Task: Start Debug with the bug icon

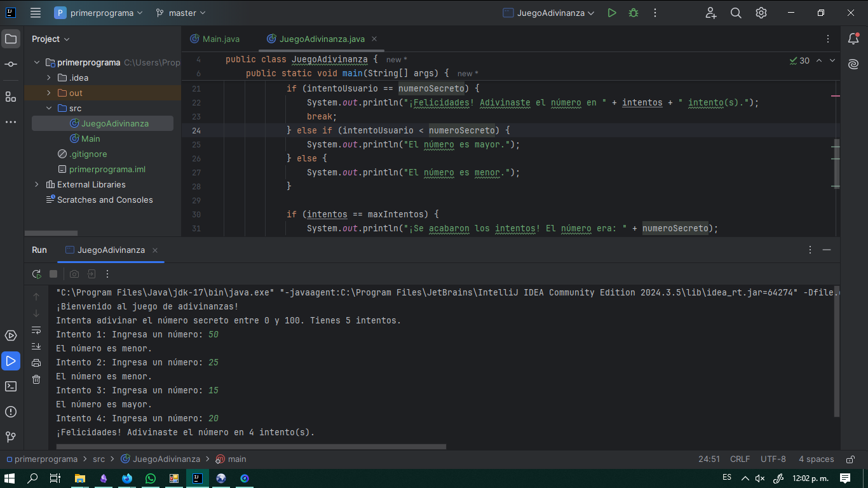Action: pyautogui.click(x=633, y=13)
